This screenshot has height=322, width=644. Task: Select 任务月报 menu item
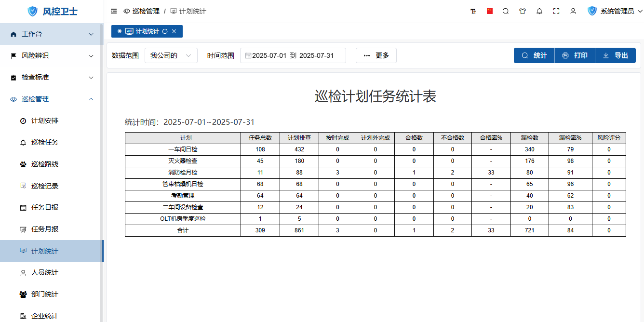(x=45, y=229)
